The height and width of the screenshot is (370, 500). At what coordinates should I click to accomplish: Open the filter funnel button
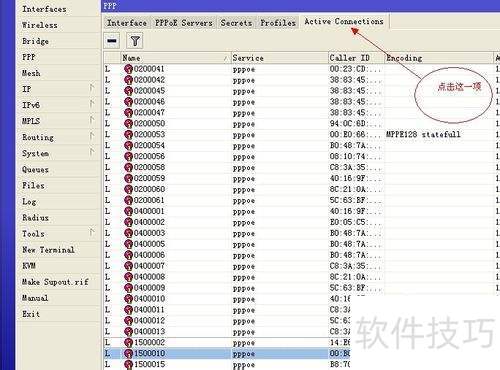point(135,41)
